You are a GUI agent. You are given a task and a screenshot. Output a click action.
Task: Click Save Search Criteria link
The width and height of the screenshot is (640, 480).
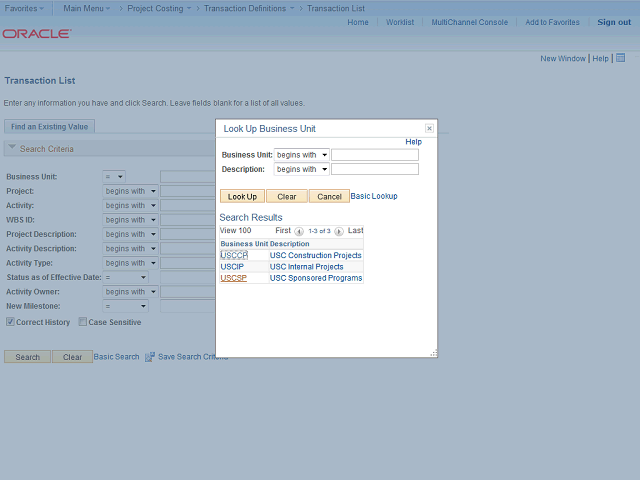pos(193,357)
